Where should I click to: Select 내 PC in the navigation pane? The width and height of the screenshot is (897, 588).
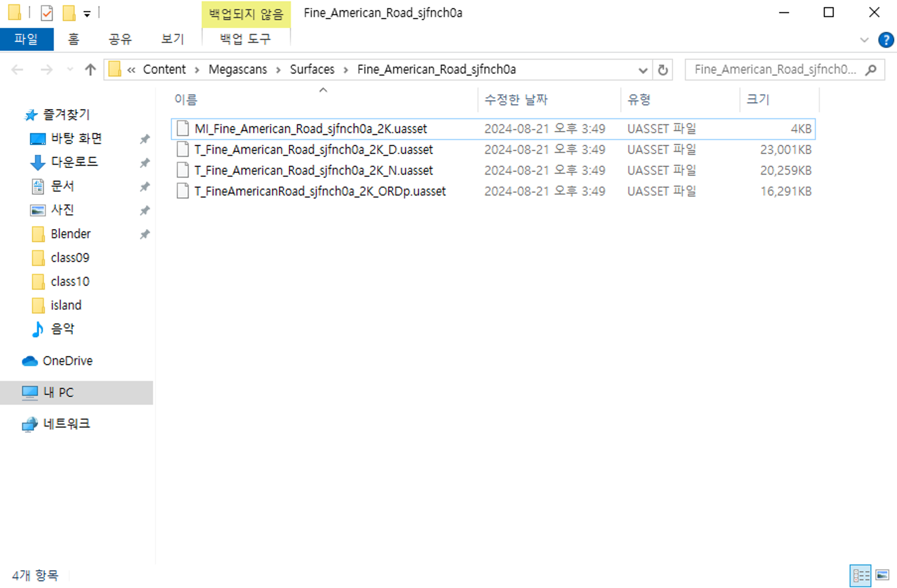coord(76,393)
